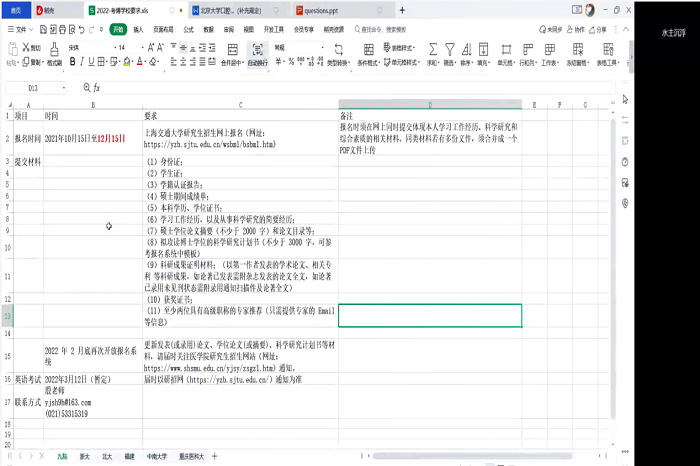Click the Wrap Text (自动换行) icon
Image resolution: width=700 pixels, height=466 pixels.
(x=257, y=48)
